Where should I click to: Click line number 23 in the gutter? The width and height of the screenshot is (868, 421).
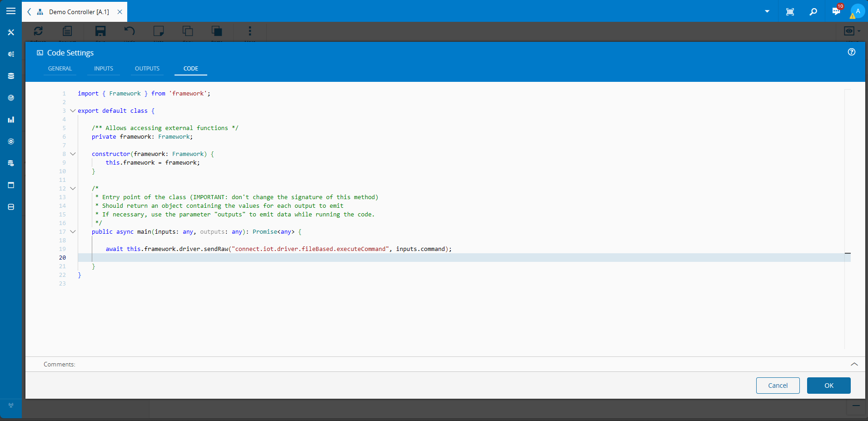(x=62, y=284)
